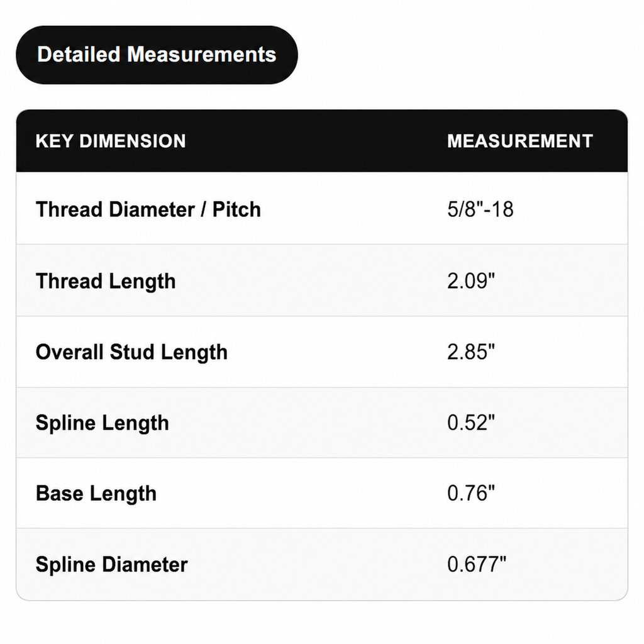Click the Spline Diameter row label
This screenshot has height=644, width=644.
tap(112, 564)
